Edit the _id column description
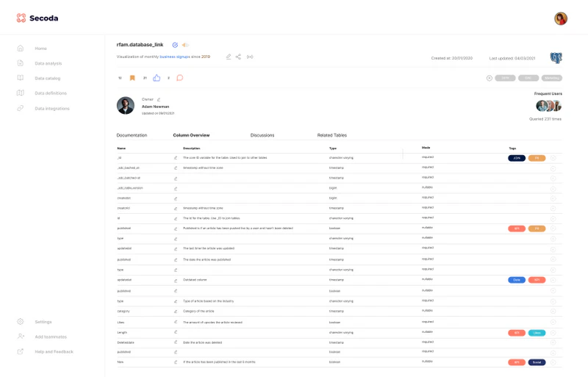 click(176, 158)
